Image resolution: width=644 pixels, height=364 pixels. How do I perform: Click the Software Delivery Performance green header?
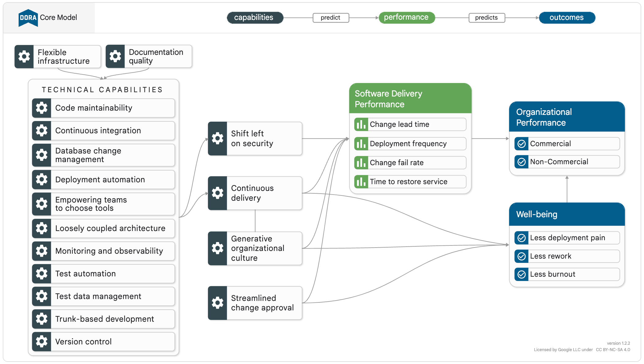(x=410, y=99)
